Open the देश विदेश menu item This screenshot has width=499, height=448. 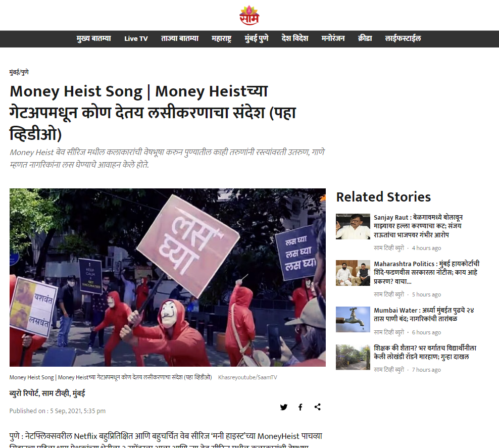(x=294, y=38)
